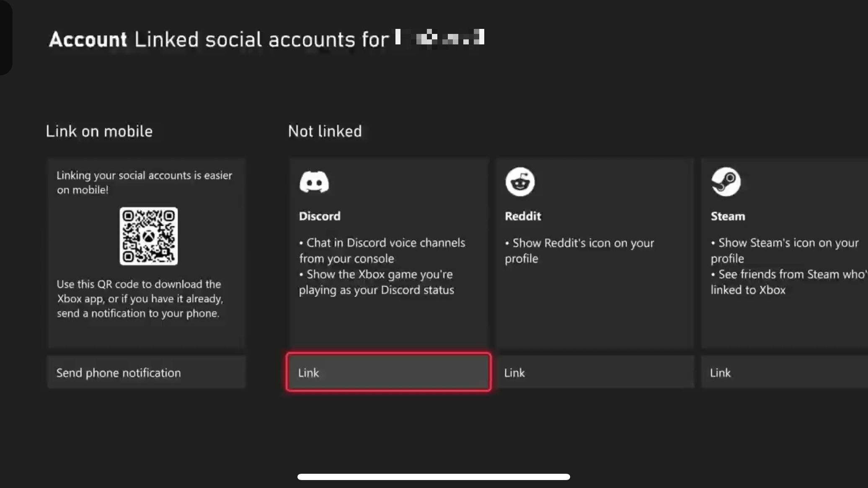Click the Discord description bullet text
Image resolution: width=868 pixels, height=488 pixels.
382,266
